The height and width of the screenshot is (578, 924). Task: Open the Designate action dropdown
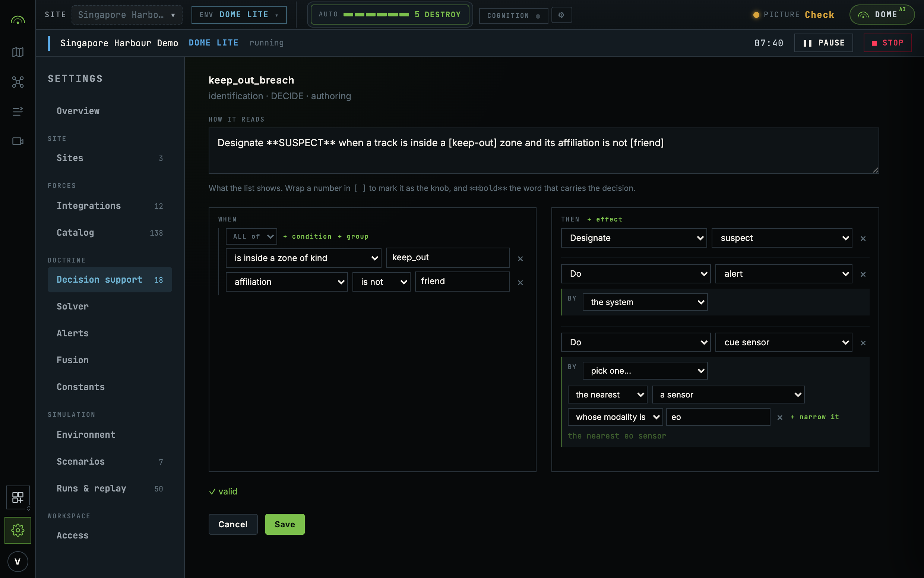634,238
